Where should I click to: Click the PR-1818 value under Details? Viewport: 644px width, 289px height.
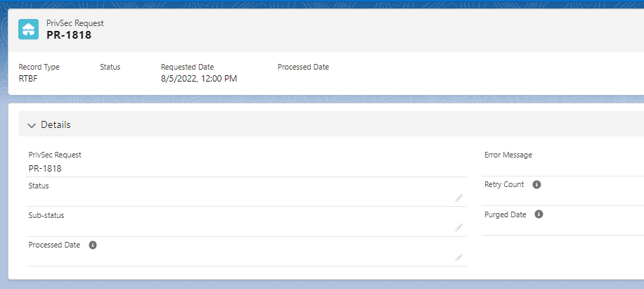tap(44, 169)
